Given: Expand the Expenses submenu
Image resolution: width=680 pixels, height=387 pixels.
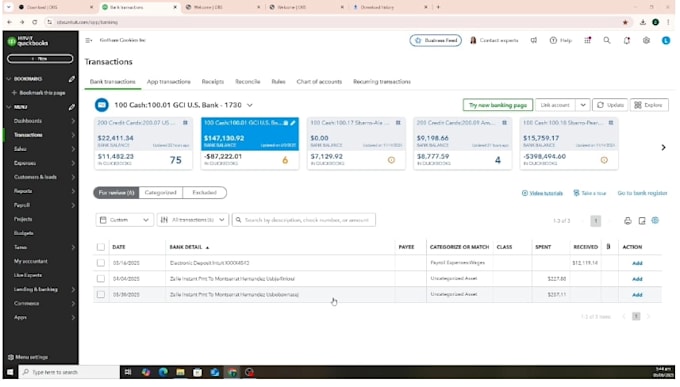Looking at the screenshot, I should [x=73, y=163].
